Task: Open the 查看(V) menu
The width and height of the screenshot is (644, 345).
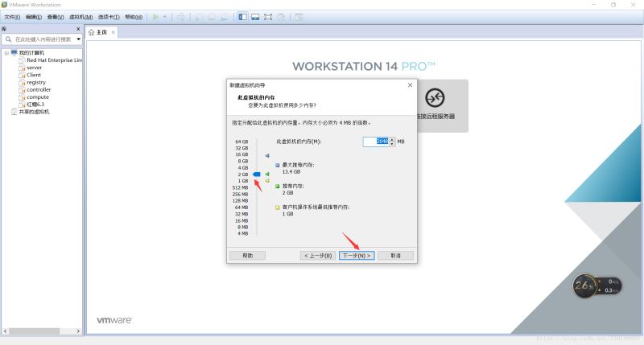Action: pyautogui.click(x=55, y=17)
